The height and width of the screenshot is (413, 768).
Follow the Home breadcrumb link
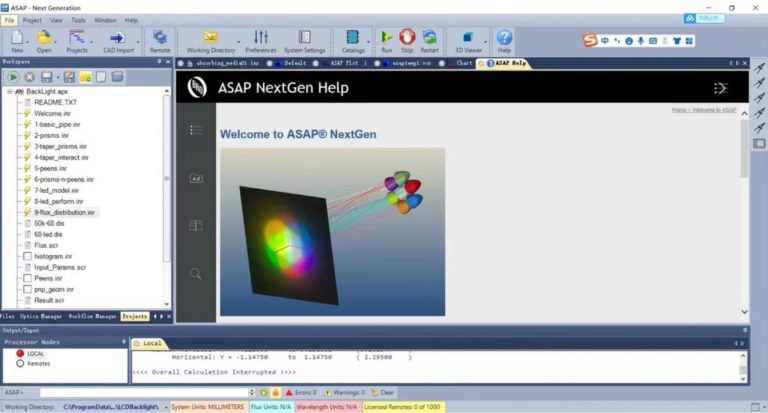click(x=679, y=110)
